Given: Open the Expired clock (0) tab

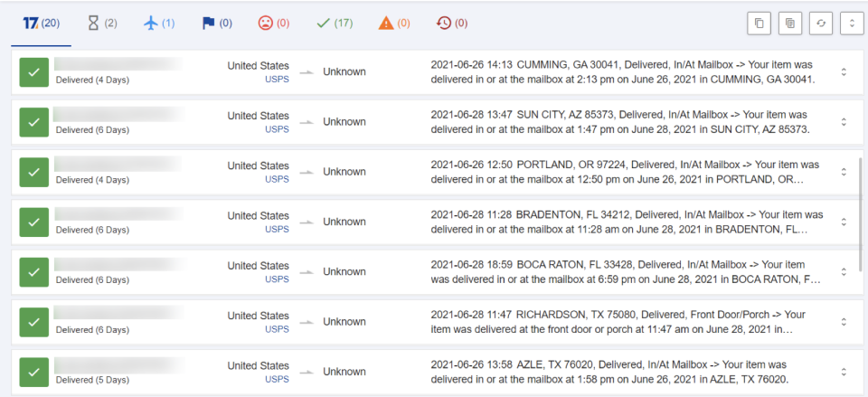Looking at the screenshot, I should (x=452, y=24).
